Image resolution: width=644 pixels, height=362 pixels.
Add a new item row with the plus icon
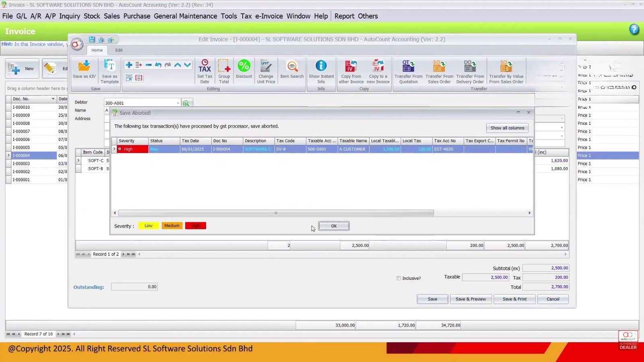[x=129, y=65]
